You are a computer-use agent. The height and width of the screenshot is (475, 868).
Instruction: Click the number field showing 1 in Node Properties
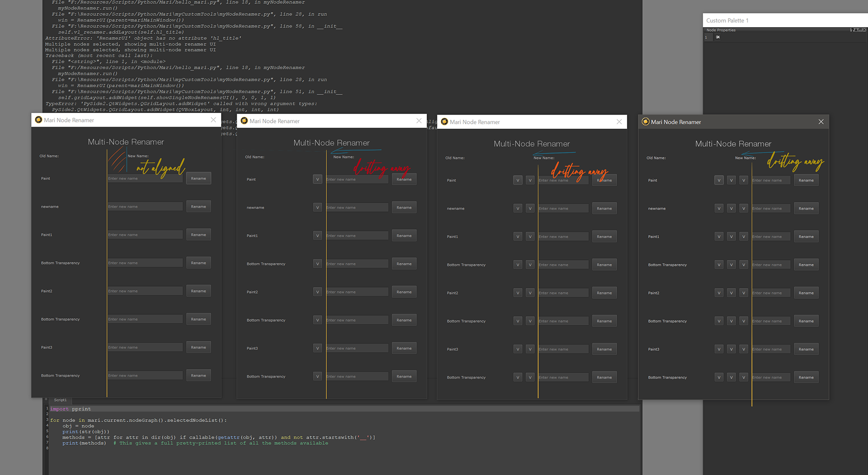(707, 38)
